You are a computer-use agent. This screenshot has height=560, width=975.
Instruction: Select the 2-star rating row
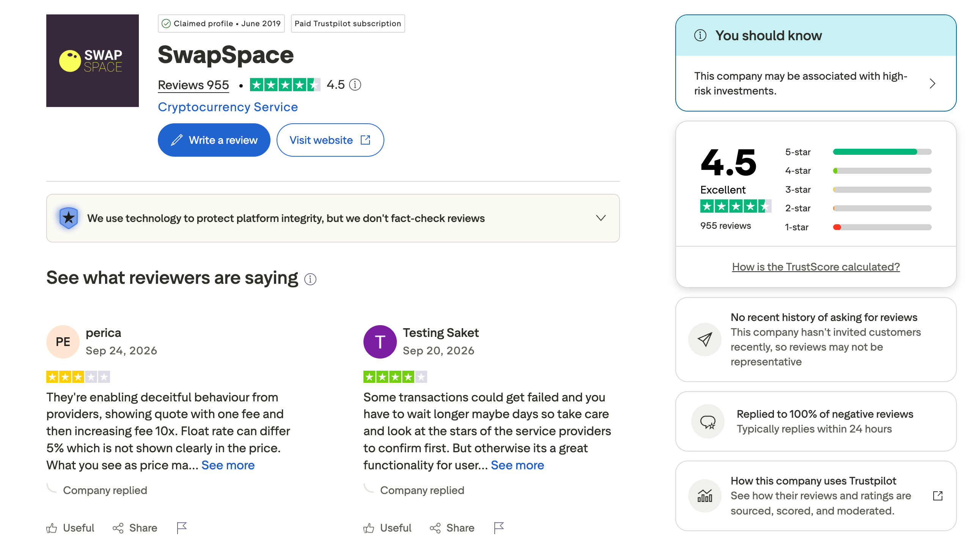point(858,208)
